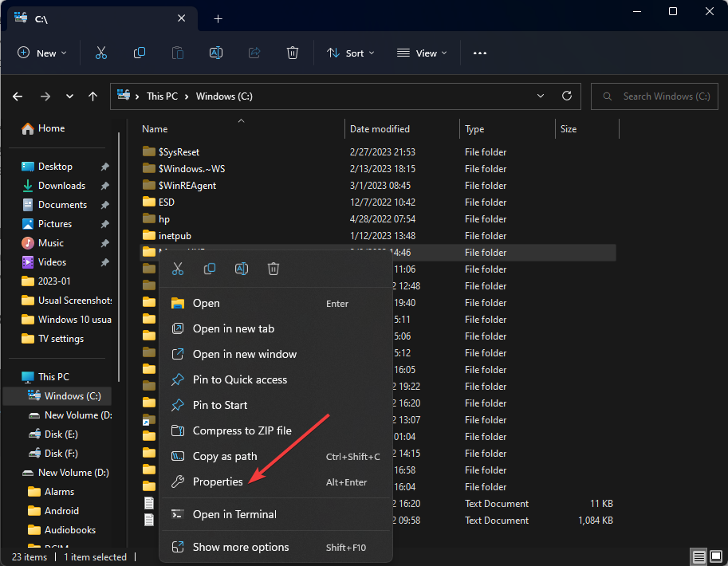The image size is (728, 566).
Task: Go up one folder with the Up arrow
Action: click(92, 96)
